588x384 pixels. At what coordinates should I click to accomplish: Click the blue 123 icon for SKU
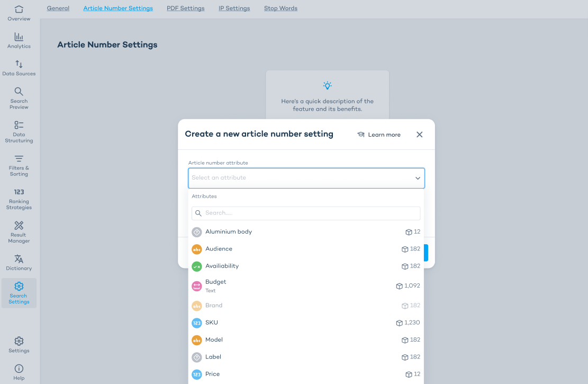pos(196,323)
